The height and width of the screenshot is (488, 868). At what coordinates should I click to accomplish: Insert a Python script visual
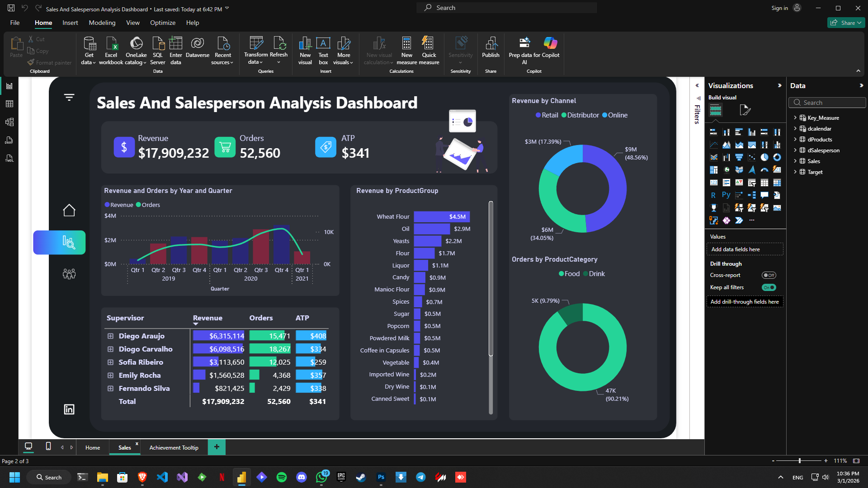coord(726,195)
